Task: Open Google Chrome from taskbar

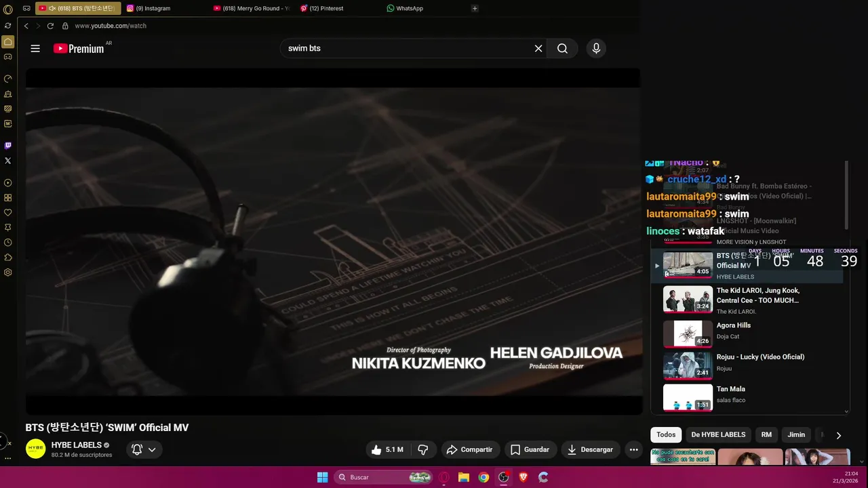Action: coord(484,477)
